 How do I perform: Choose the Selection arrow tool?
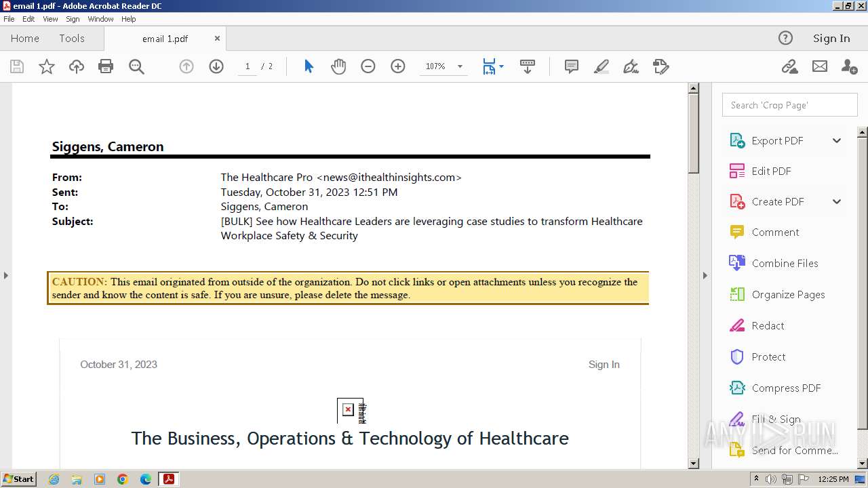click(x=309, y=66)
